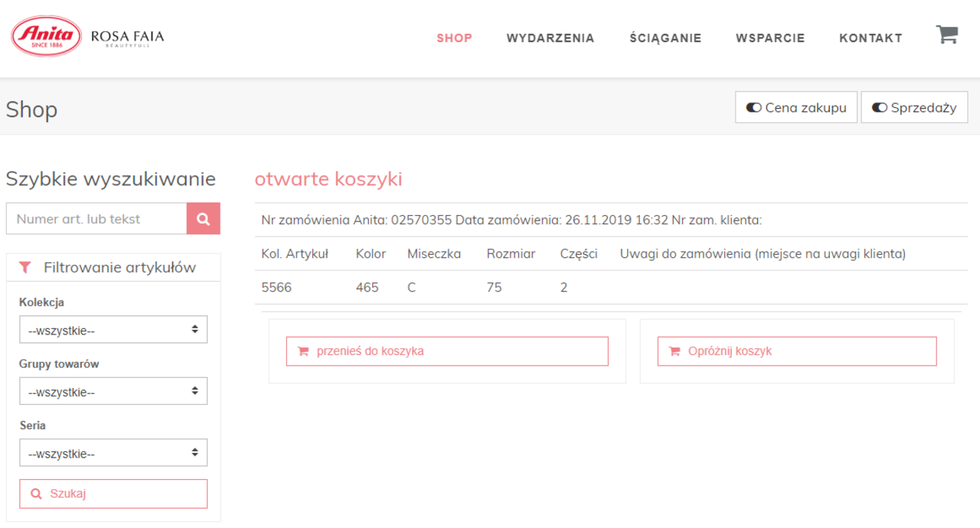Navigate to ŚCIĄGANIE page
980x528 pixels.
[x=665, y=38]
